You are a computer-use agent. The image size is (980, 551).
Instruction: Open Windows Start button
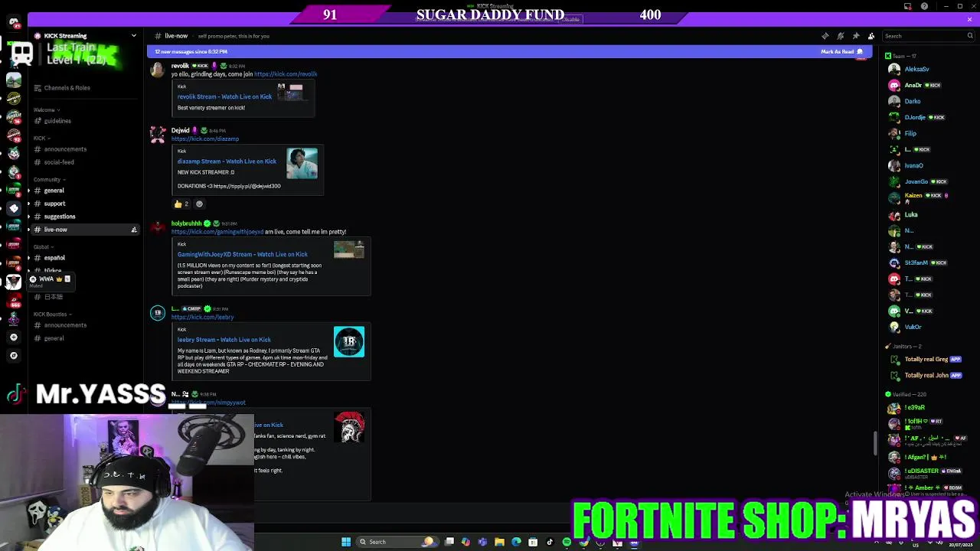(346, 542)
